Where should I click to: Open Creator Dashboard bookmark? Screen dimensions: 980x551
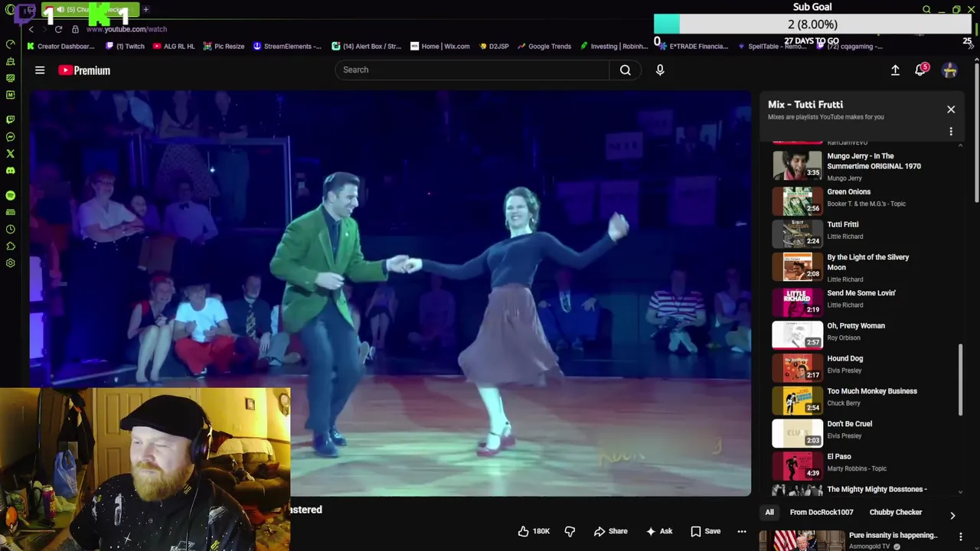click(x=60, y=46)
